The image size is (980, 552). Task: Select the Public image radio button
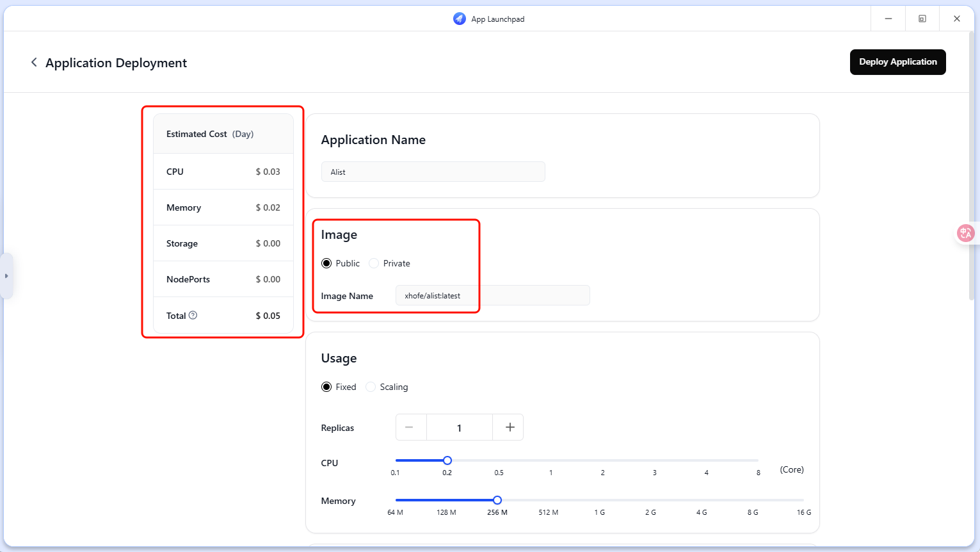coord(326,263)
